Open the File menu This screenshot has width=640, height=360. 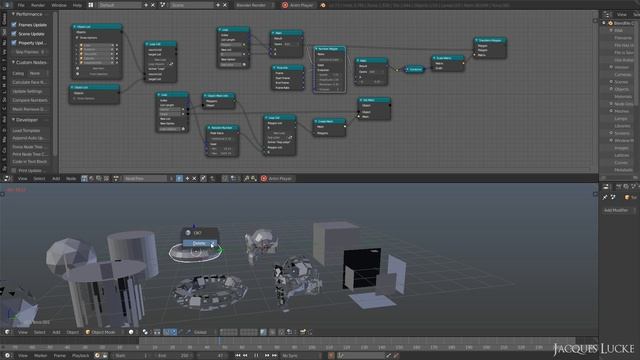pos(21,5)
